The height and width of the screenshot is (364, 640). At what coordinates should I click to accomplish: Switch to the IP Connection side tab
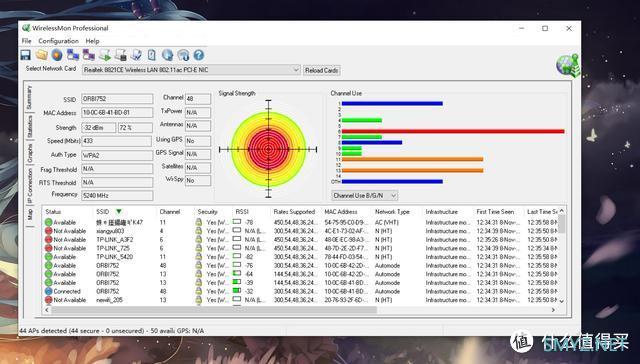pyautogui.click(x=29, y=186)
